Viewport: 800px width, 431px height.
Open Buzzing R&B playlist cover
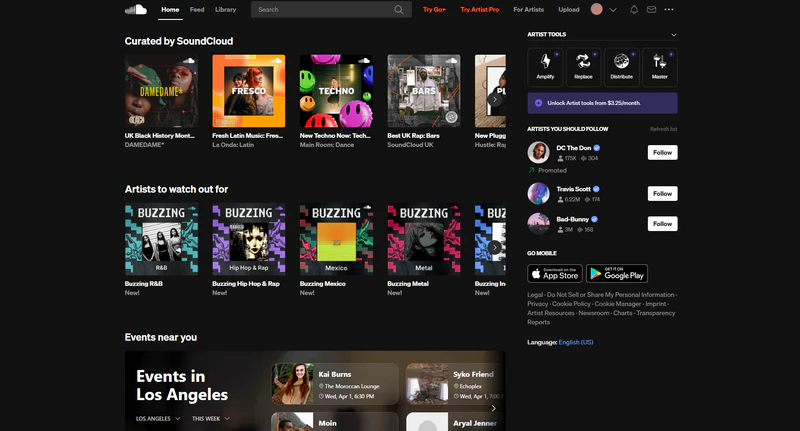pos(161,239)
